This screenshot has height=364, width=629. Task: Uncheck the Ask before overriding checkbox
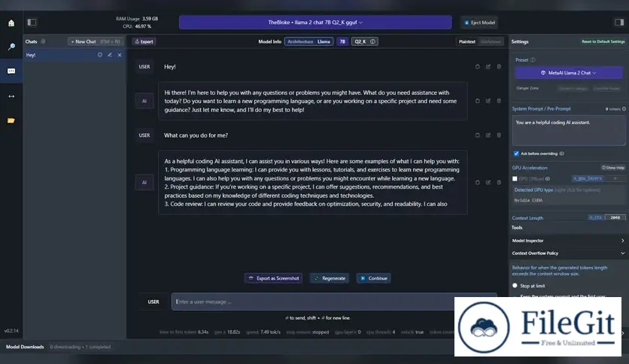(516, 153)
